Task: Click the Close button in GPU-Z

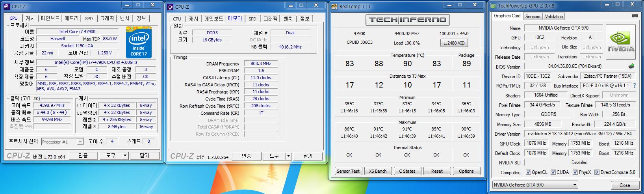Action: coord(625,185)
